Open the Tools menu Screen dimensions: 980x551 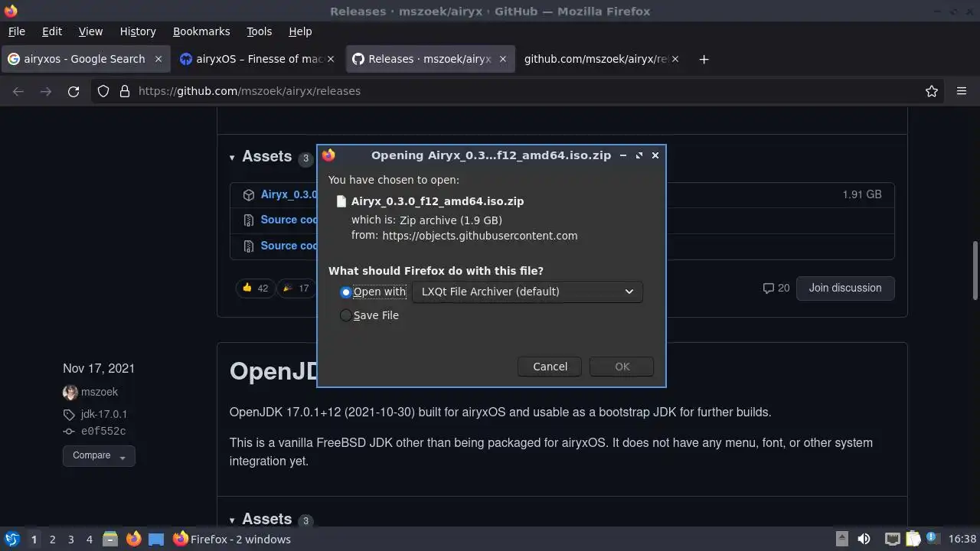click(x=260, y=31)
